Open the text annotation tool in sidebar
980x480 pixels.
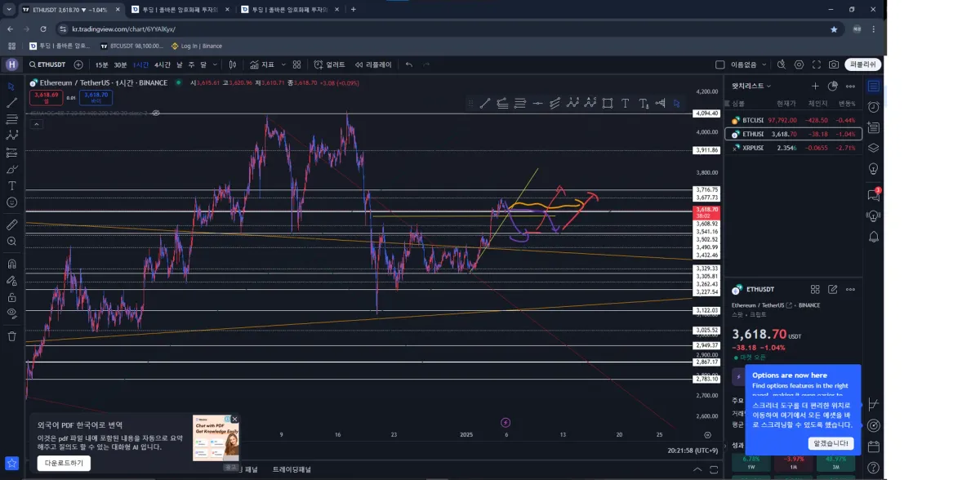pyautogui.click(x=11, y=186)
